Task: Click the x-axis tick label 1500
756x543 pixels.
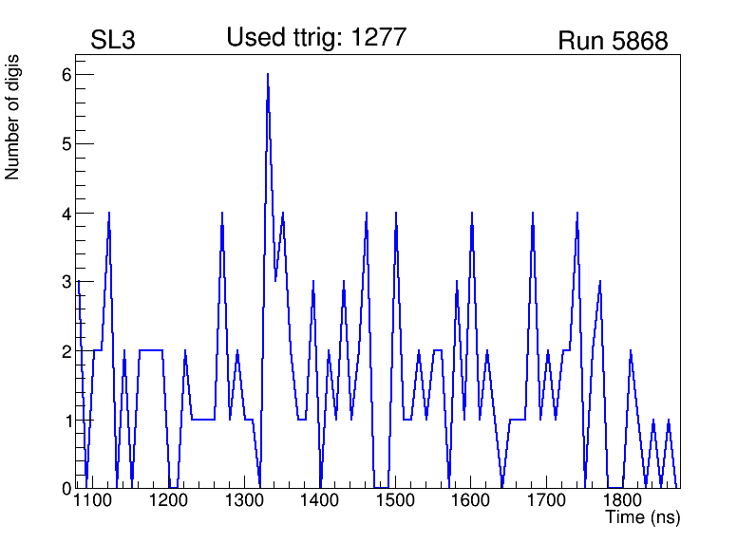Action: 395,501
